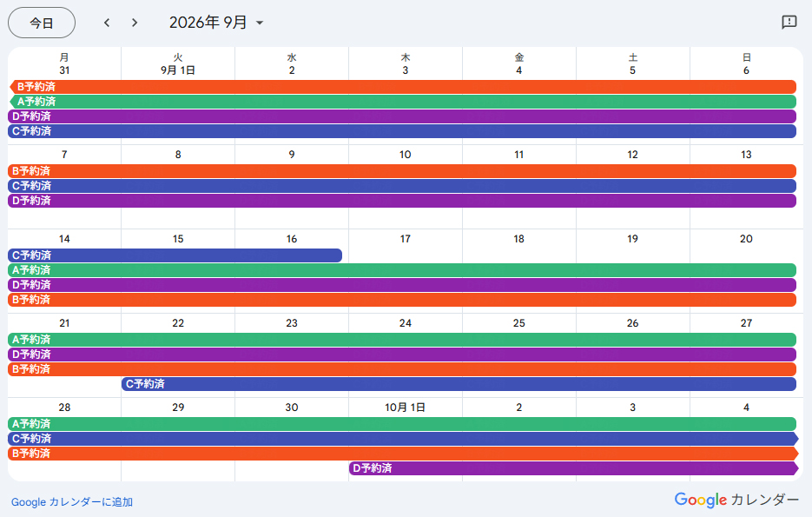The image size is (812, 517).
Task: Open B予約済 event in the week of 28
Action: 403,454
